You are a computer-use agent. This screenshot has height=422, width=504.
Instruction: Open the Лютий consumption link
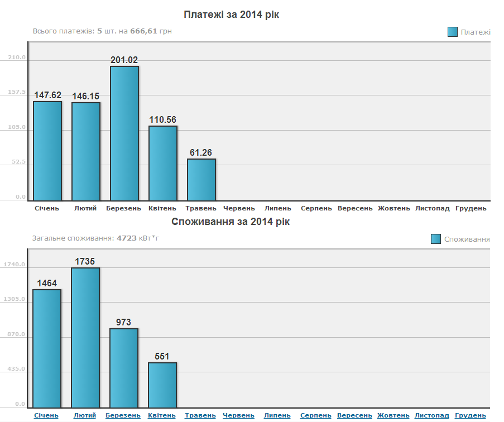85,415
